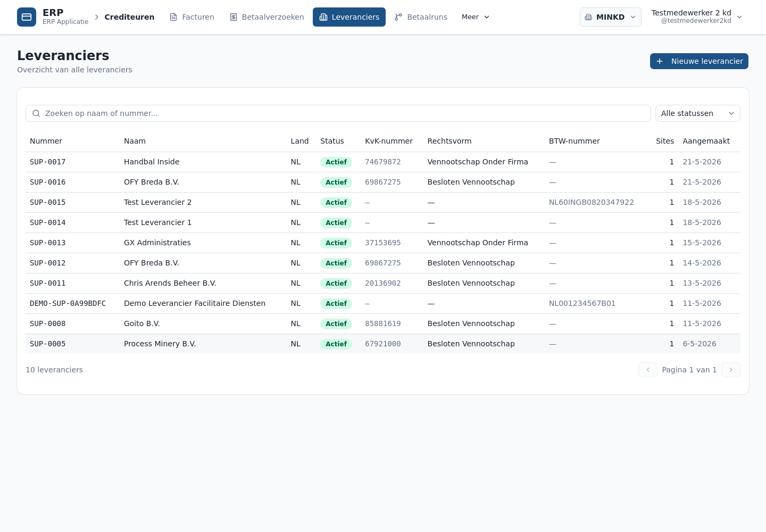
Task: Click Actief badge of SUP-0017
Action: click(x=336, y=162)
